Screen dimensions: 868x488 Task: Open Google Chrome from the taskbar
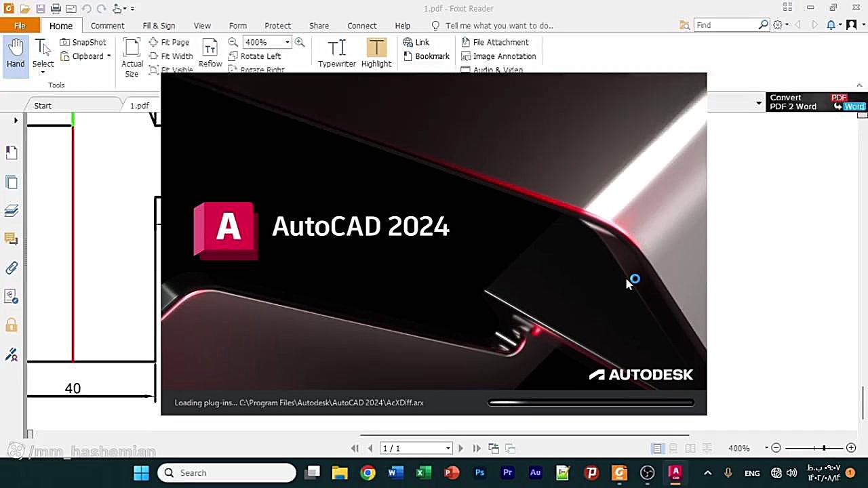368,473
